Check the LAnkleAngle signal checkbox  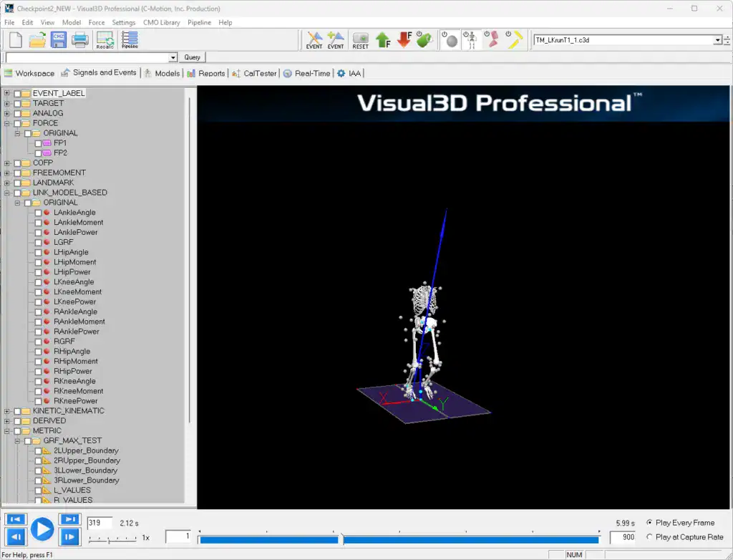(39, 213)
